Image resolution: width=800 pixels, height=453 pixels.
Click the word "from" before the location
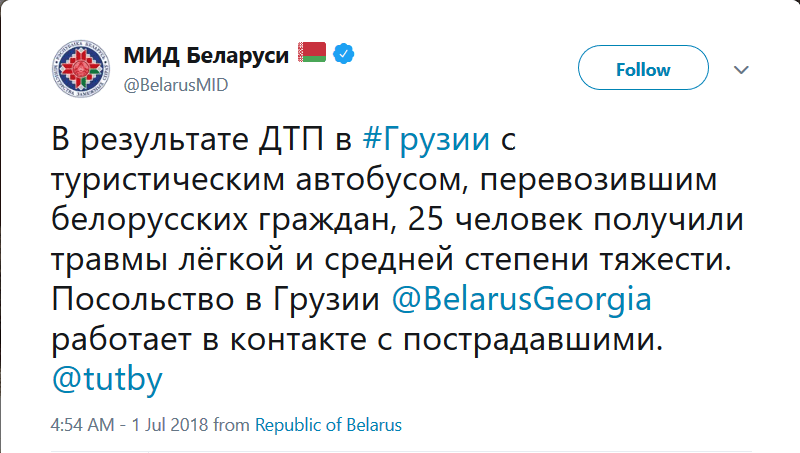click(233, 425)
